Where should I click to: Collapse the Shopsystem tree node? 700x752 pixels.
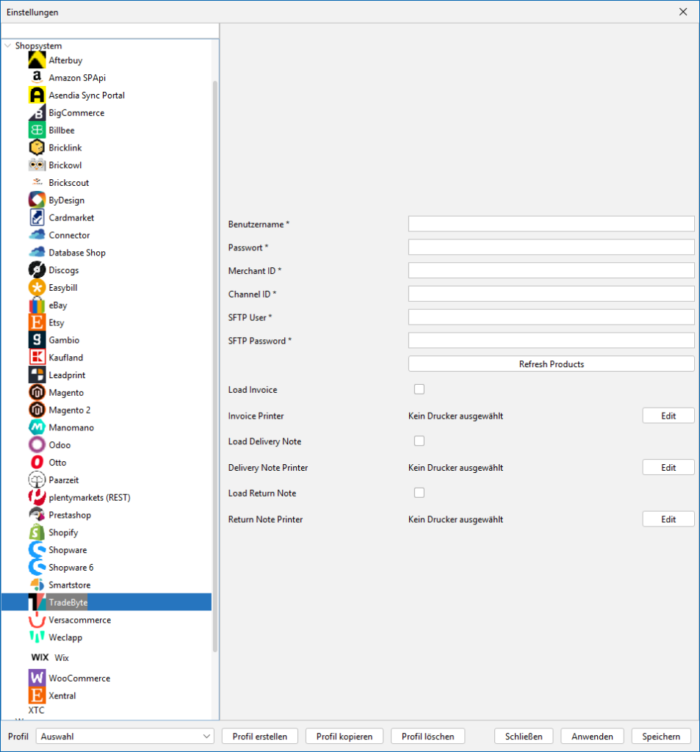click(x=8, y=46)
